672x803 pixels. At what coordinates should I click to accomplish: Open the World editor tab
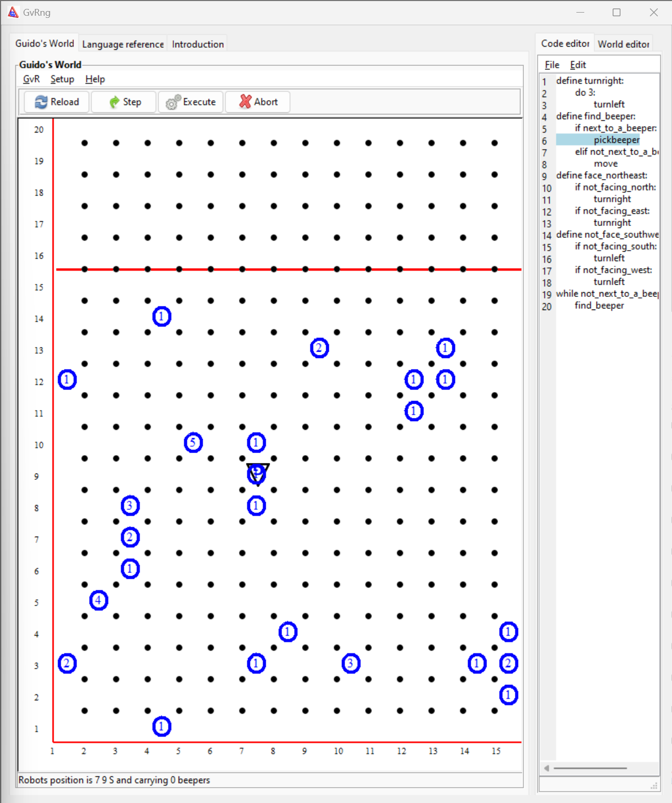624,44
